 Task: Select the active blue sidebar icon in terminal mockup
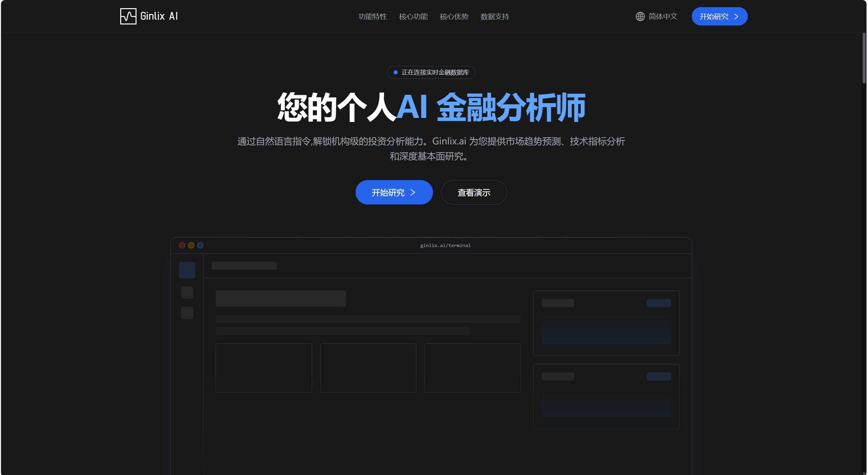point(187,270)
